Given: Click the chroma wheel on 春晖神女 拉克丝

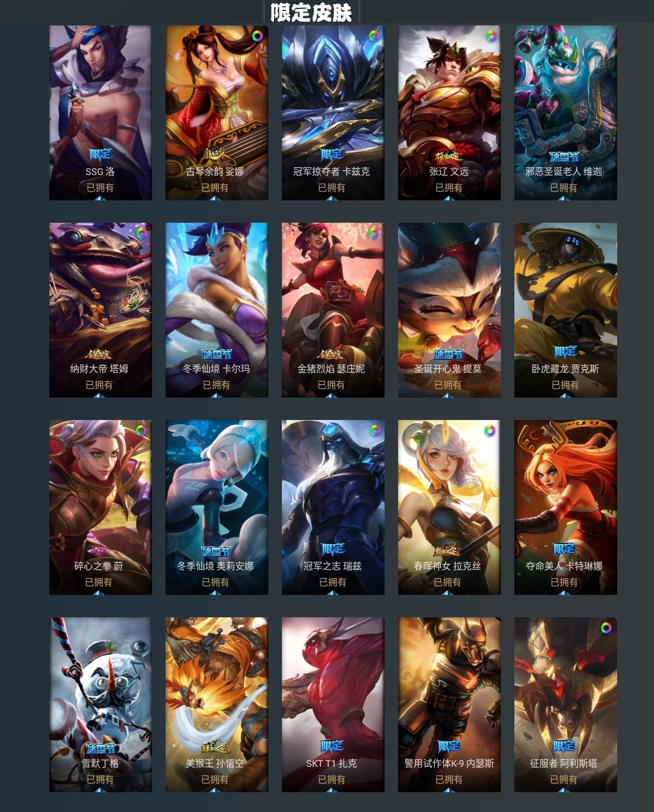Looking at the screenshot, I should pos(489,431).
